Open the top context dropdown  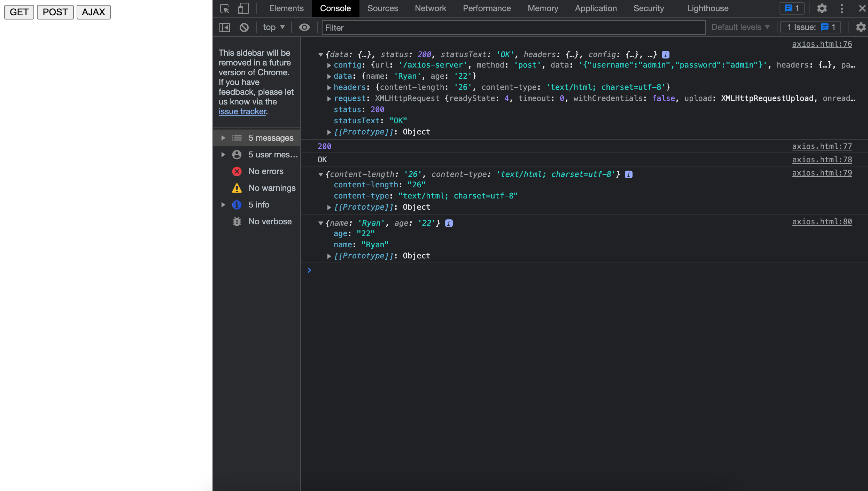pos(274,27)
